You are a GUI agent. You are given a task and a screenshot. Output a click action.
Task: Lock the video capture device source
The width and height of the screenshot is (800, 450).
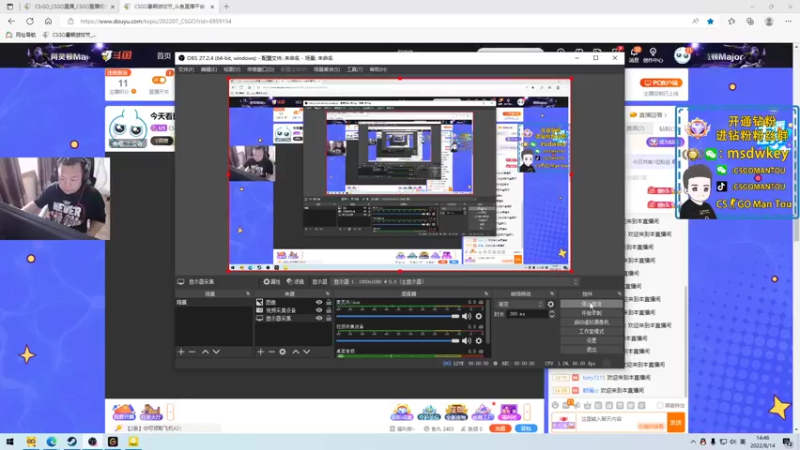329,310
